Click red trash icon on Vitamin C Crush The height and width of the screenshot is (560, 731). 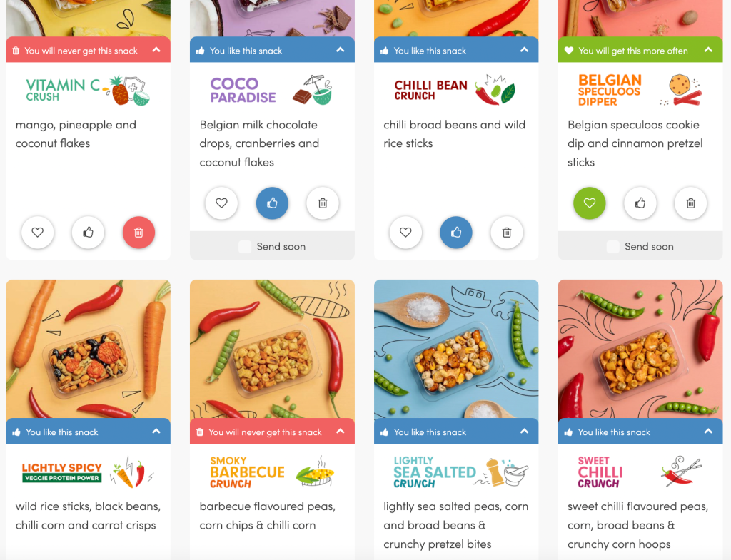pos(138,233)
